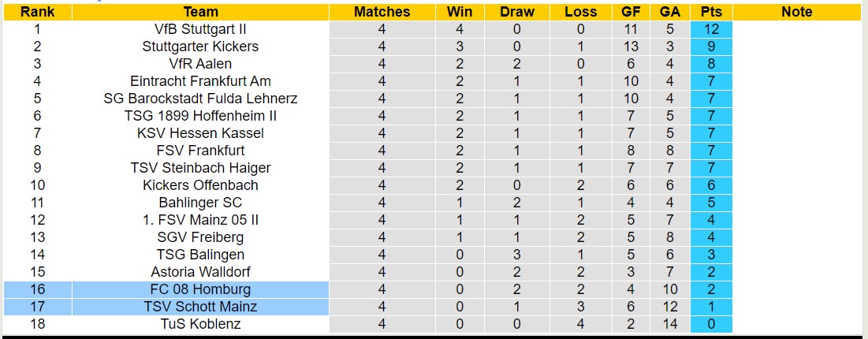Sort by the Matches column header
This screenshot has width=868, height=339.
tap(382, 12)
